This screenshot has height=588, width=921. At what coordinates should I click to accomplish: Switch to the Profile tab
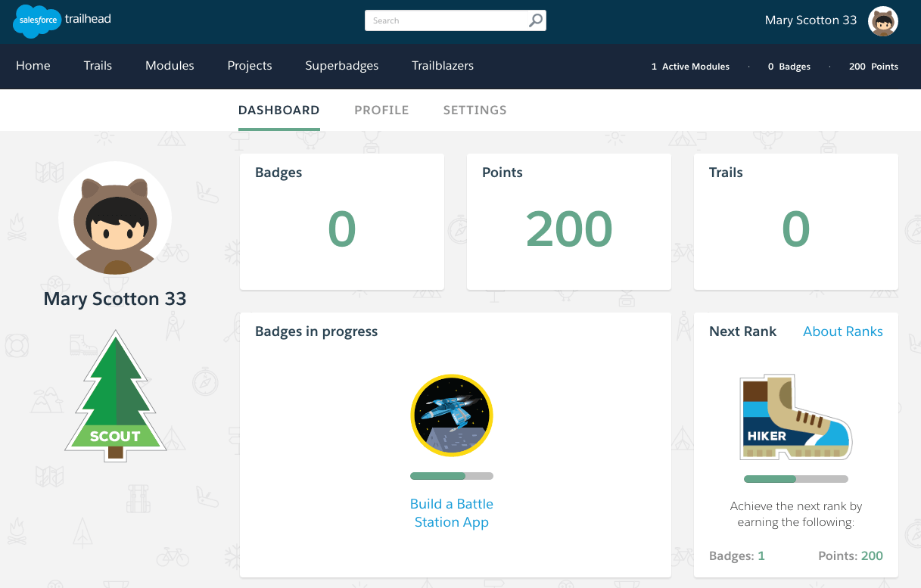click(381, 110)
